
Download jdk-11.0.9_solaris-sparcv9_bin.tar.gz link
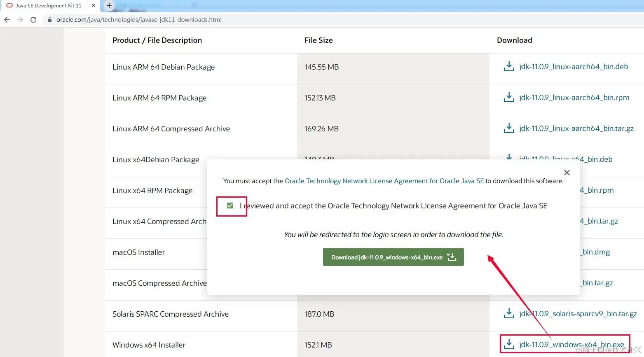(578, 314)
